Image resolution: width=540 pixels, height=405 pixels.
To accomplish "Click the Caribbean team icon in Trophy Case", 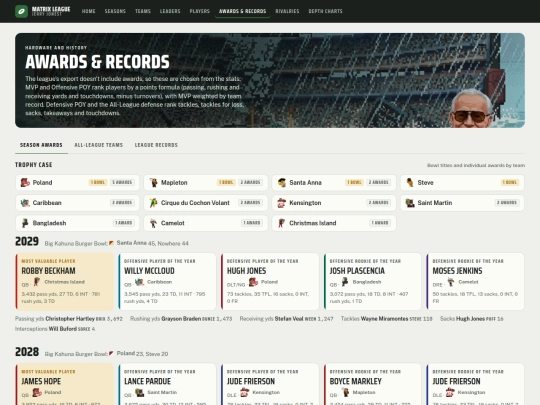I will [25, 203].
